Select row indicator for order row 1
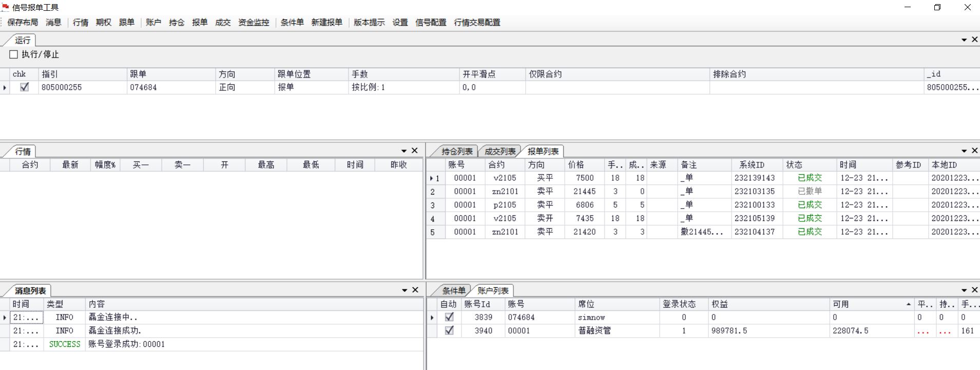980x370 pixels. (x=434, y=178)
